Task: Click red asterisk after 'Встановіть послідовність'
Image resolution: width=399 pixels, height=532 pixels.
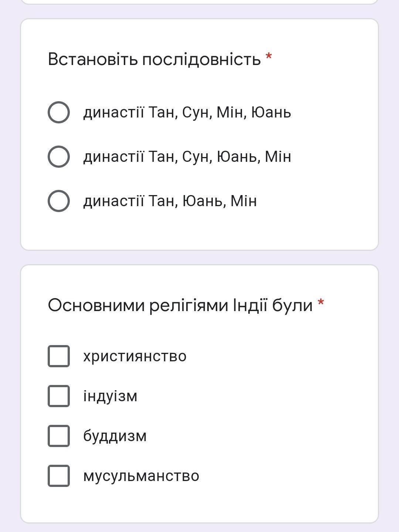Action: [269, 57]
